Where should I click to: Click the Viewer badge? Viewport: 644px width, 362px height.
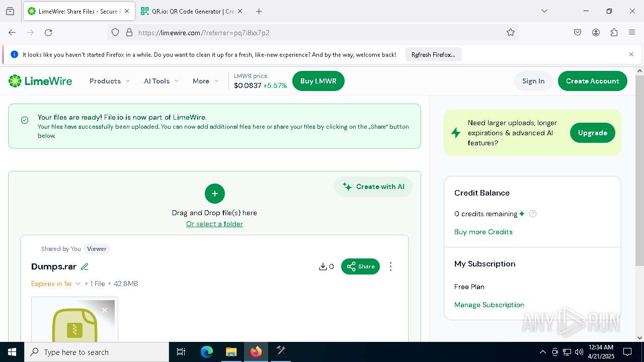(97, 249)
